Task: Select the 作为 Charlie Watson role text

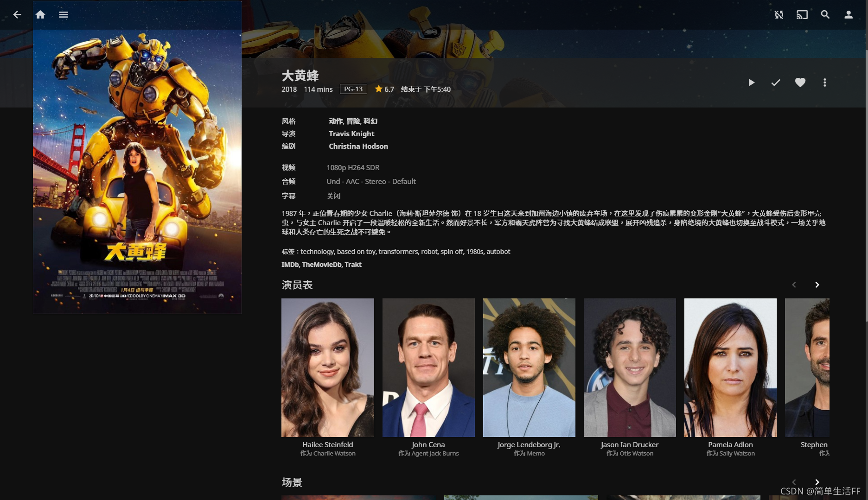Action: click(328, 453)
